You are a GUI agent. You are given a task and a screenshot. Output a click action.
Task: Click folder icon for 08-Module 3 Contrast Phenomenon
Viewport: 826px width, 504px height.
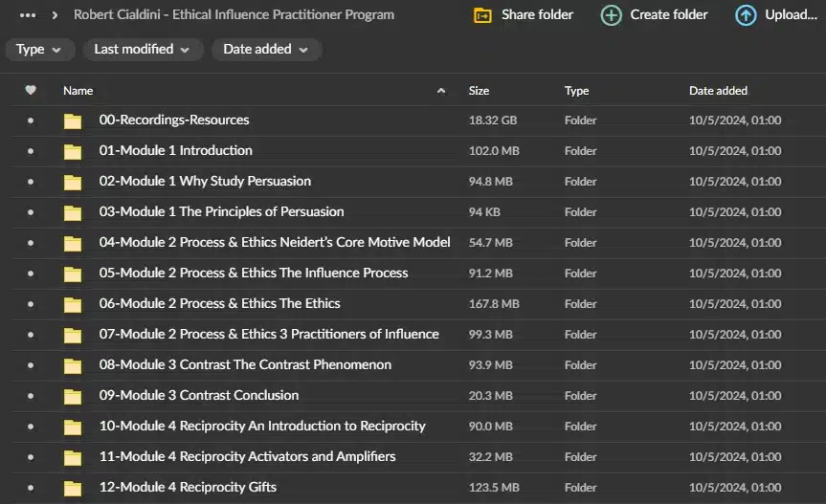[x=73, y=365]
